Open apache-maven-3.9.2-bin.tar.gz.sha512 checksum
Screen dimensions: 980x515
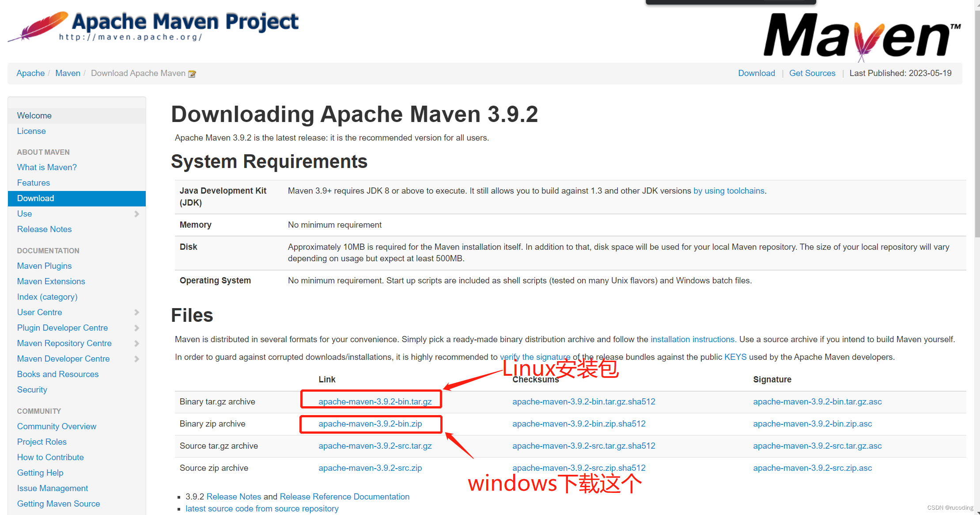[x=584, y=402]
